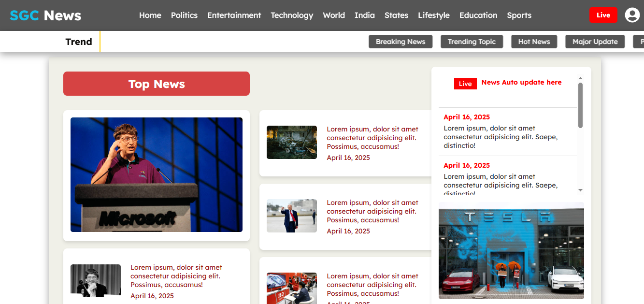Click the Major Update tag
Image resolution: width=644 pixels, height=304 pixels.
pos(595,42)
